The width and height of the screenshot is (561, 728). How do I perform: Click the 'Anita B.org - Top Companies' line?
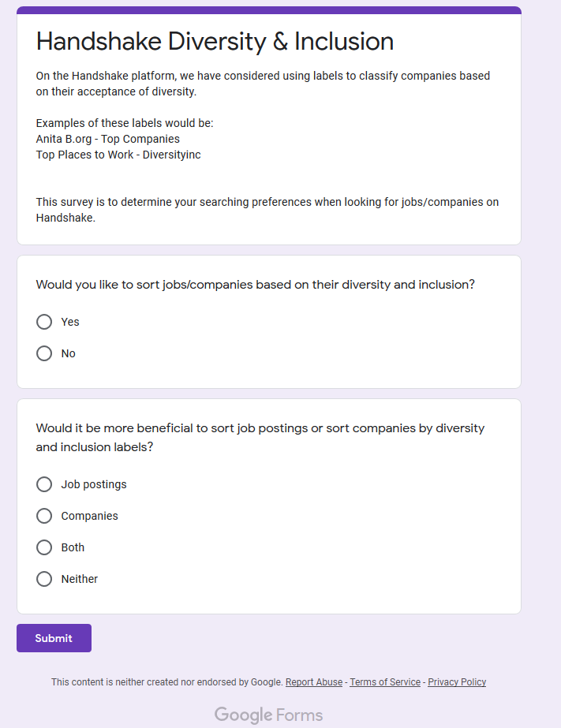pyautogui.click(x=108, y=139)
